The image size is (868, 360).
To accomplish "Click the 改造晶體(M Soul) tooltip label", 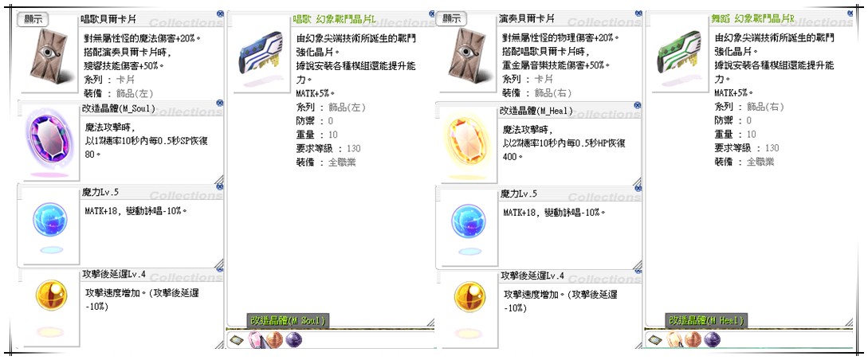I will 288,321.
